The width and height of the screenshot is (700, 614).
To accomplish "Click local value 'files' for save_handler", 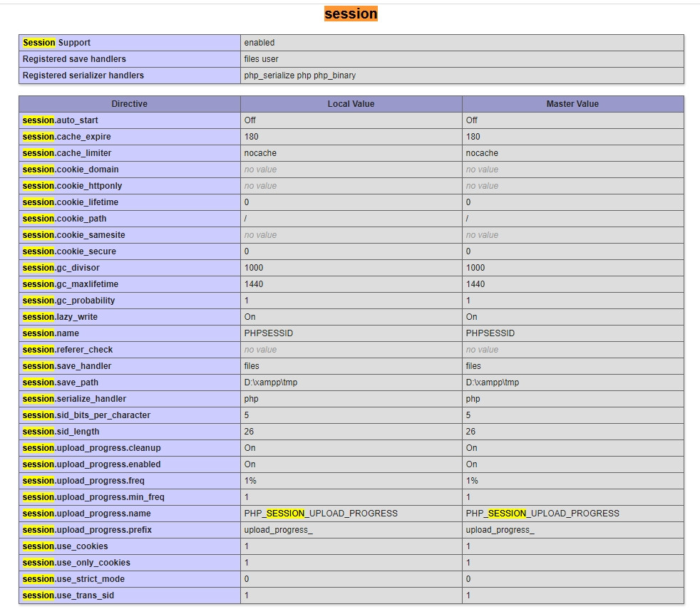I will 252,366.
